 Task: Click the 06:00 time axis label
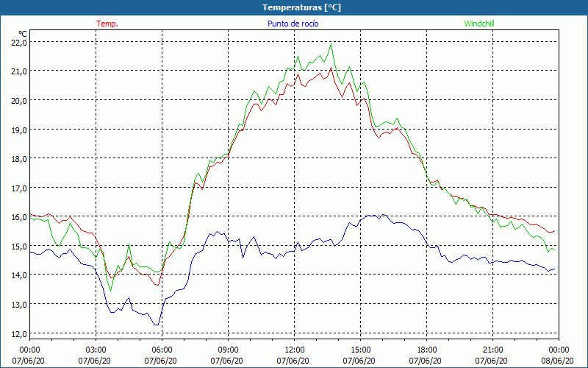point(162,350)
